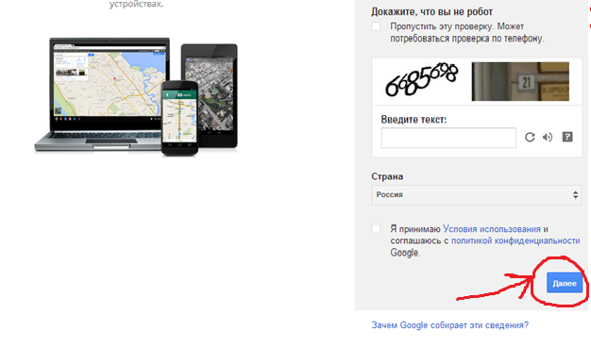Click the blue Далее button

(565, 283)
